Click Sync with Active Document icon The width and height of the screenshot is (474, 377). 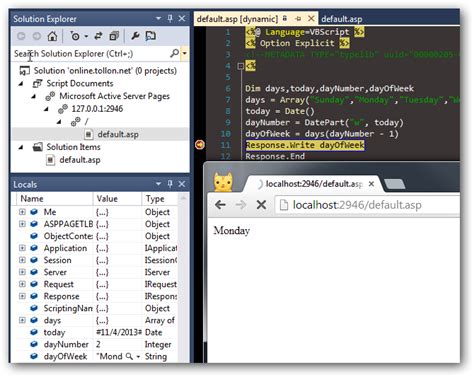tap(98, 36)
